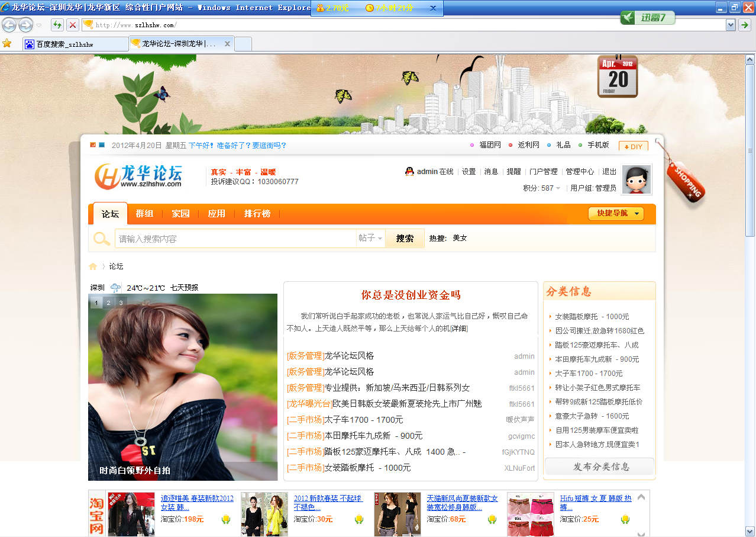Screen dimensions: 756x537
Task: Click the DIY button
Action: (634, 146)
